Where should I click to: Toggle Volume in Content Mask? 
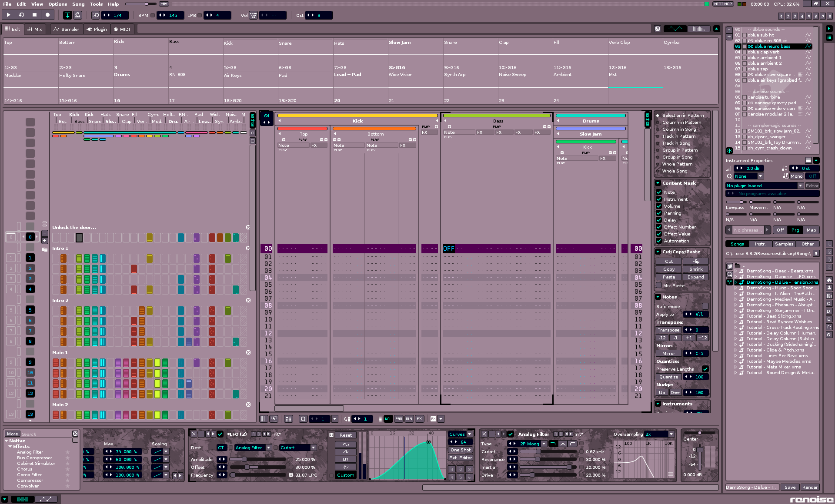coord(659,206)
